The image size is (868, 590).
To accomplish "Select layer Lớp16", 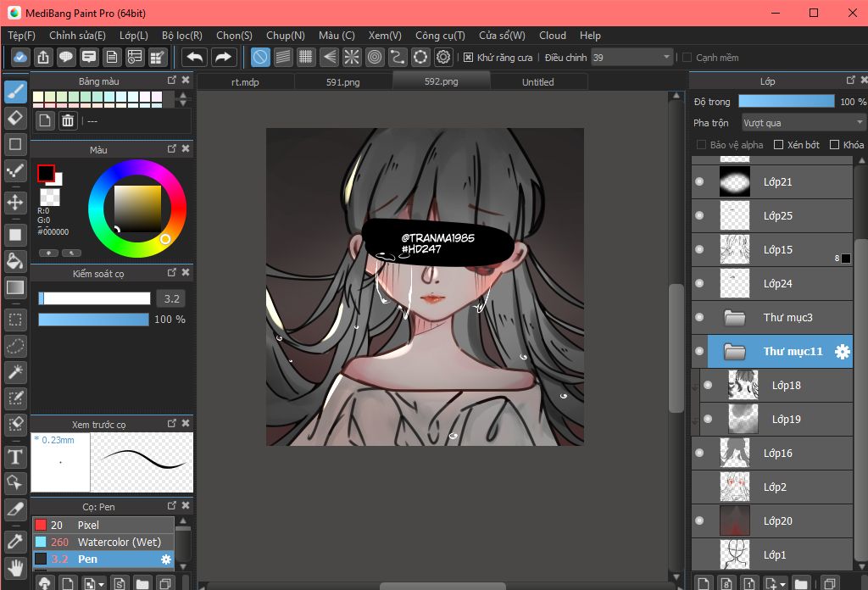I will pyautogui.click(x=771, y=454).
